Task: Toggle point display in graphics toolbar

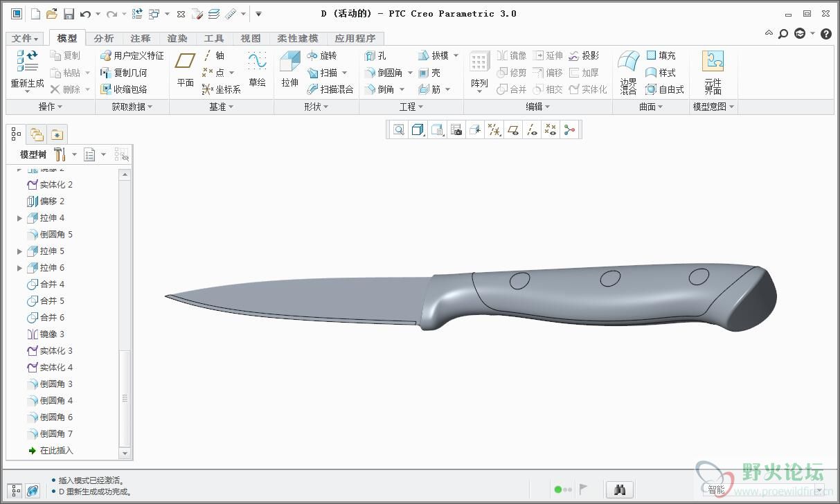Action: click(551, 129)
